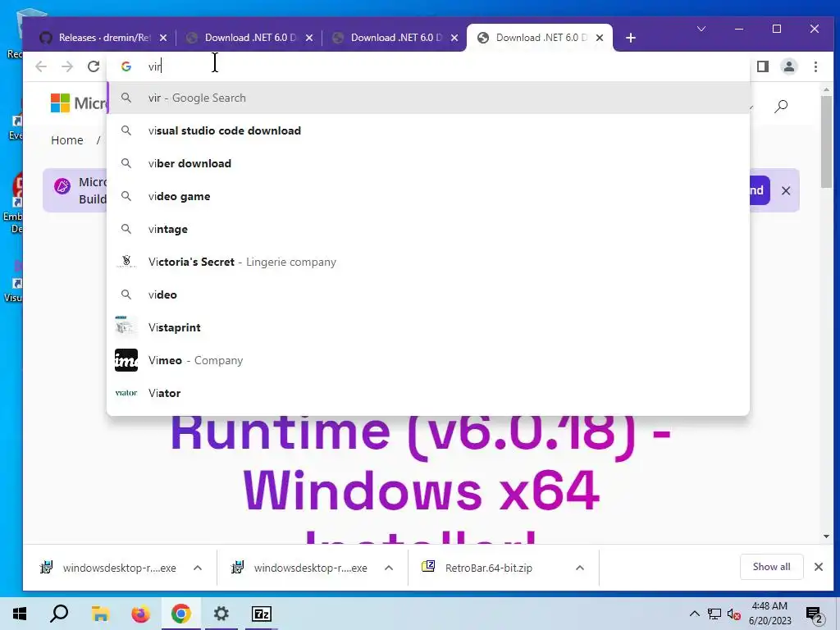
Task: Choose the plain 'video' suggestion
Action: coord(428,294)
